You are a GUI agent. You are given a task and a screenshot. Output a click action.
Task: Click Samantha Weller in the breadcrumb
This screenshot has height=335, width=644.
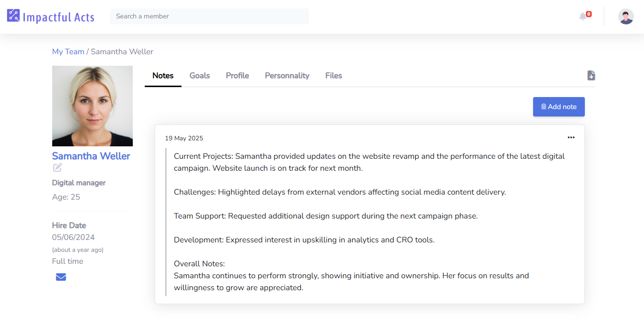pos(122,52)
